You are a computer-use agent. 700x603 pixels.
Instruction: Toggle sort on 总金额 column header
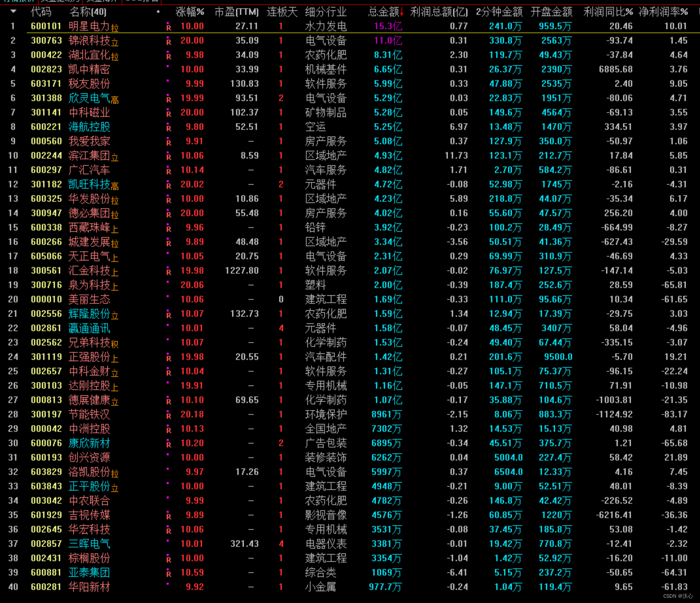click(386, 12)
